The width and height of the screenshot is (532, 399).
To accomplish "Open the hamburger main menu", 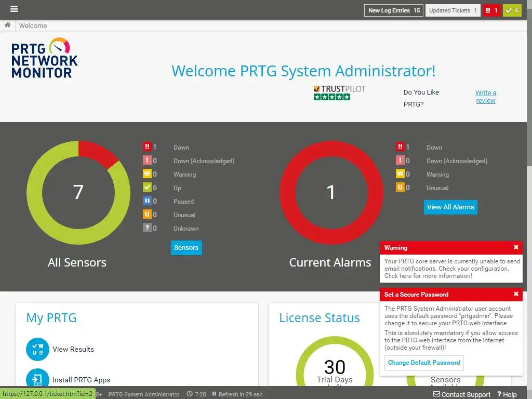I will (x=14, y=9).
